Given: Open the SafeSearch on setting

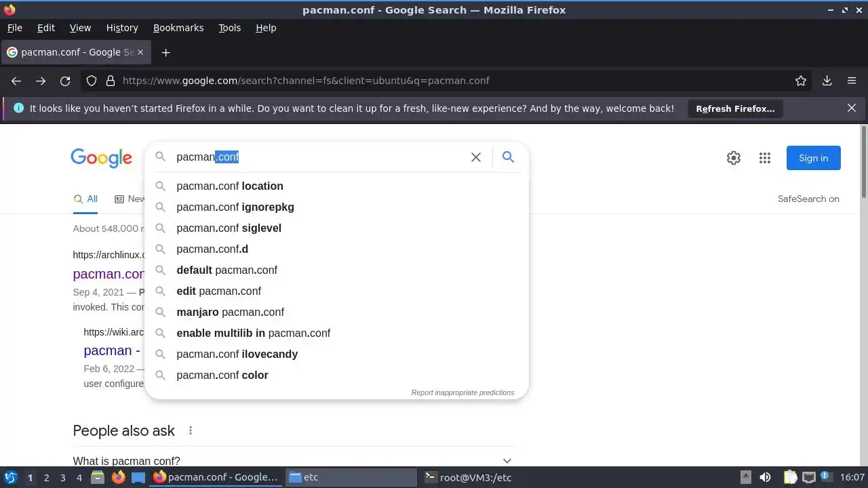Looking at the screenshot, I should pyautogui.click(x=808, y=199).
